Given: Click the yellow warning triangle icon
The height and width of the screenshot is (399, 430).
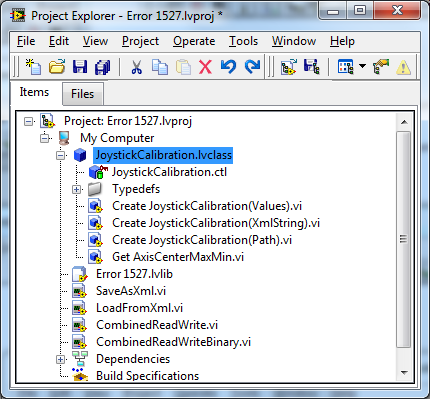Looking at the screenshot, I should (x=403, y=67).
